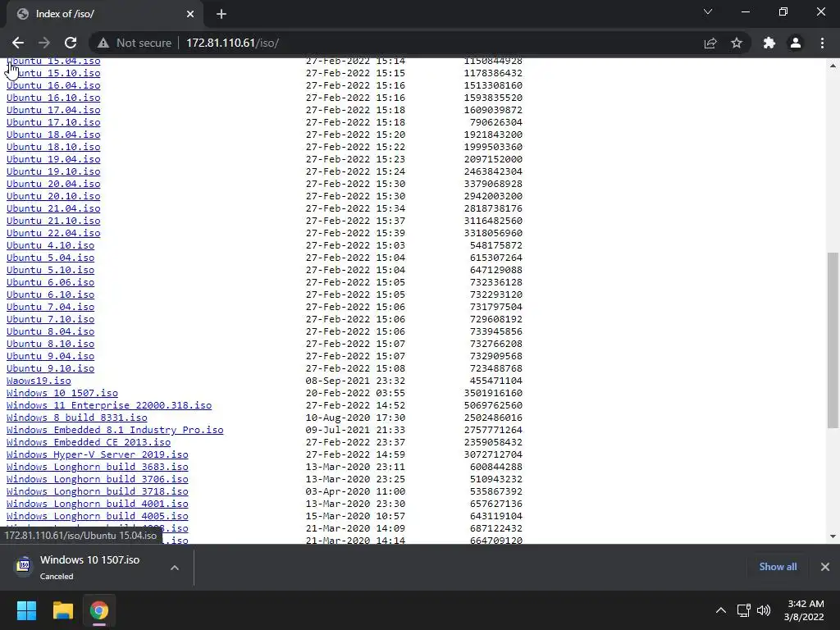840x630 pixels.
Task: Open the Windows Start menu
Action: tap(26, 610)
